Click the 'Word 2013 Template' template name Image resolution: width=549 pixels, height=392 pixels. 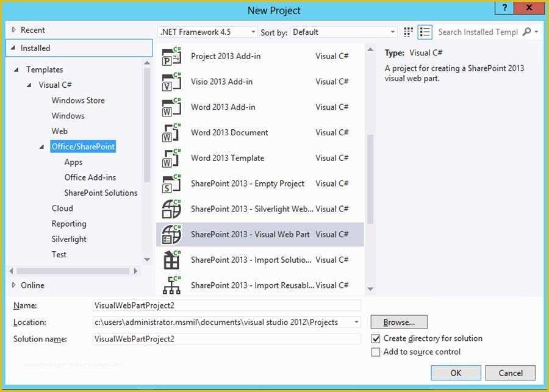click(228, 158)
